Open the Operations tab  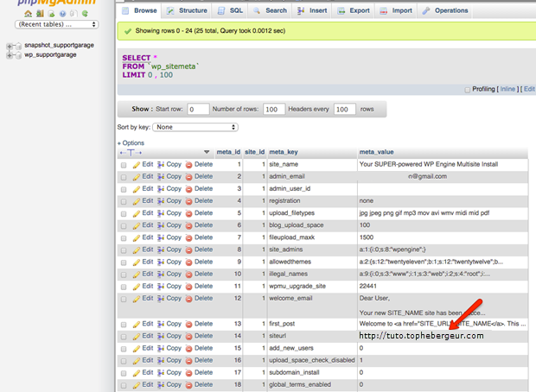[444, 10]
